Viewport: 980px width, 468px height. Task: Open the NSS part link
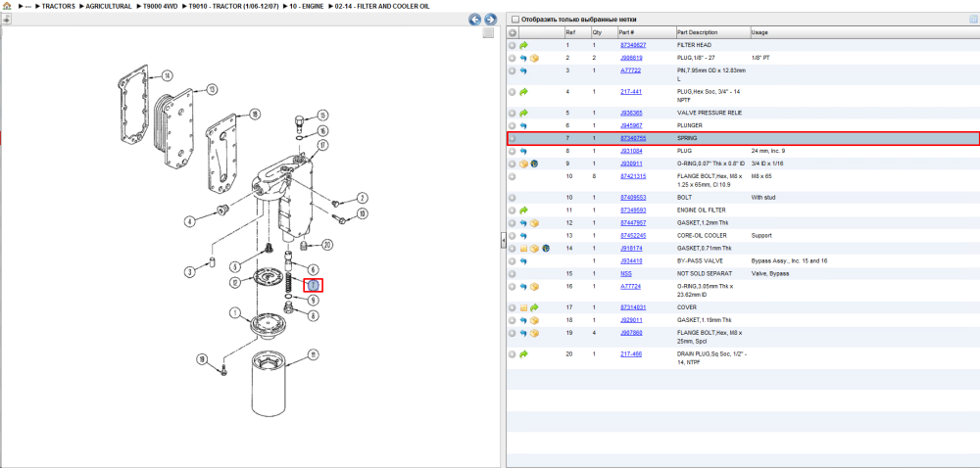(625, 274)
